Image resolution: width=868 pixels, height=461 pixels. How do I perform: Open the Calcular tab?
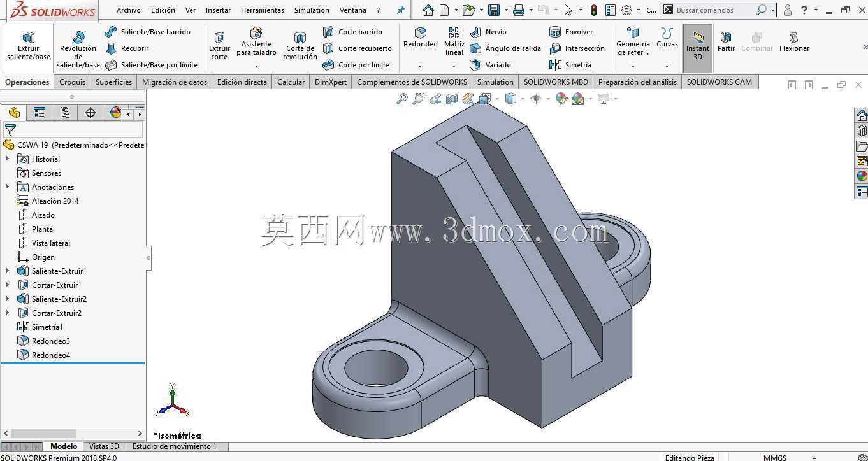point(291,82)
